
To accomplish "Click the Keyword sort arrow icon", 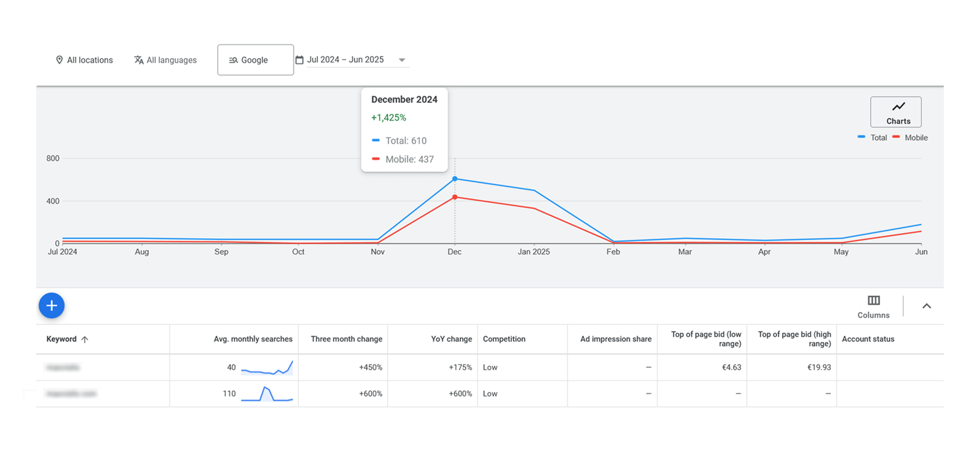I will point(85,339).
